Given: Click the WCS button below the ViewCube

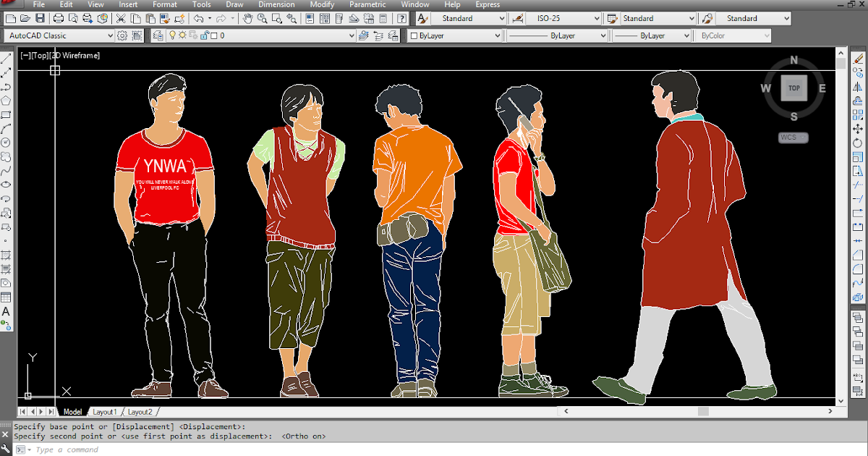Looking at the screenshot, I should 793,137.
